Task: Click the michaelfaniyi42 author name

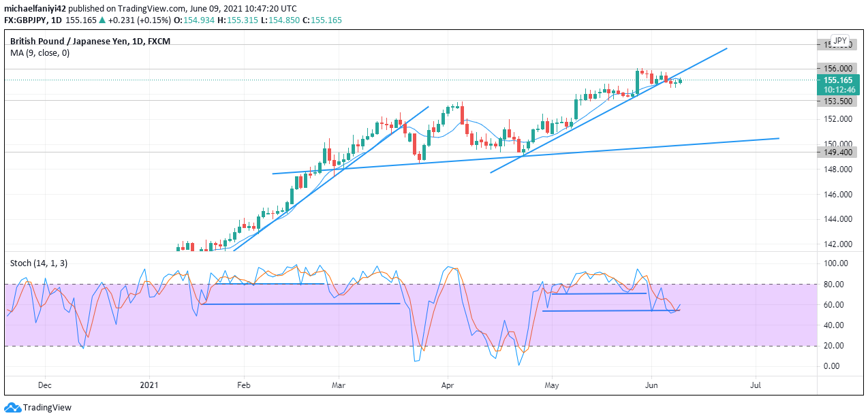Action: [35, 8]
